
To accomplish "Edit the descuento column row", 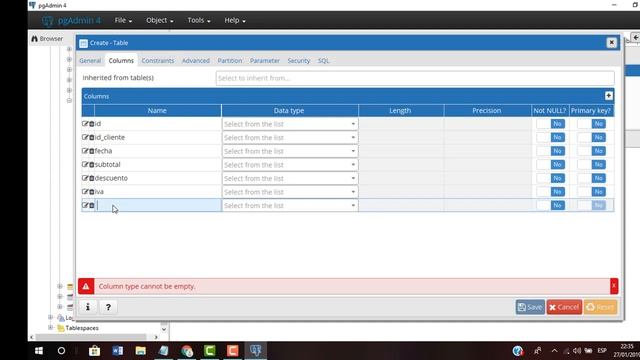I will [x=85, y=178].
